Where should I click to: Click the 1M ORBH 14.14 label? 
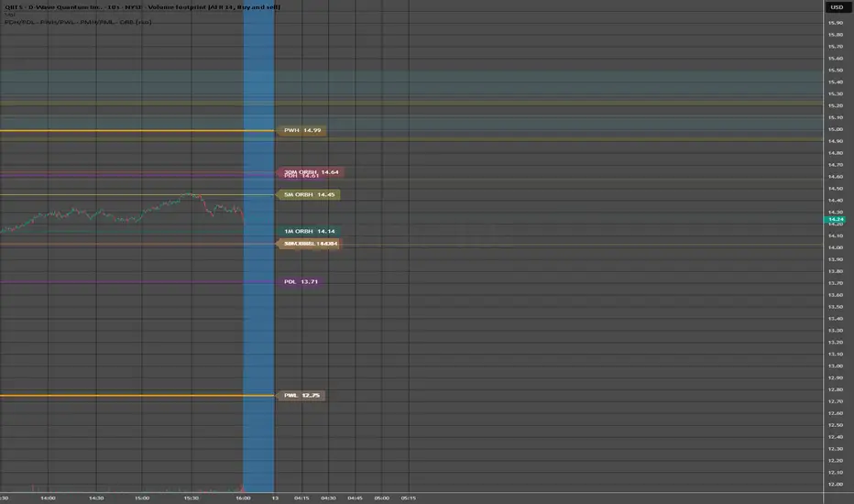pyautogui.click(x=309, y=231)
